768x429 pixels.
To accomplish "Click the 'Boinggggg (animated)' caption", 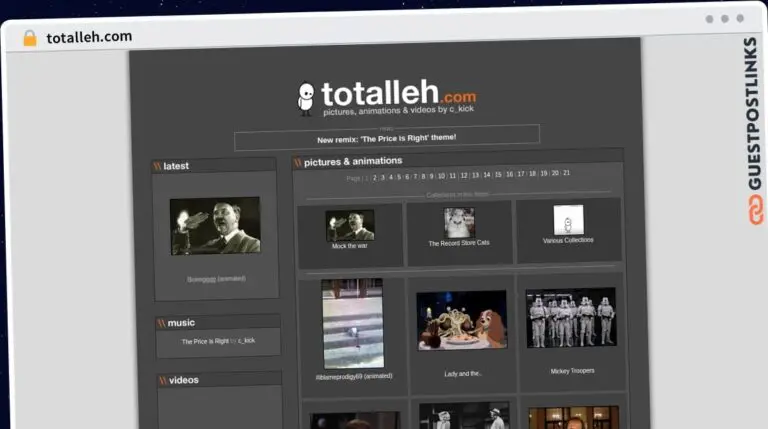I will pos(216,279).
